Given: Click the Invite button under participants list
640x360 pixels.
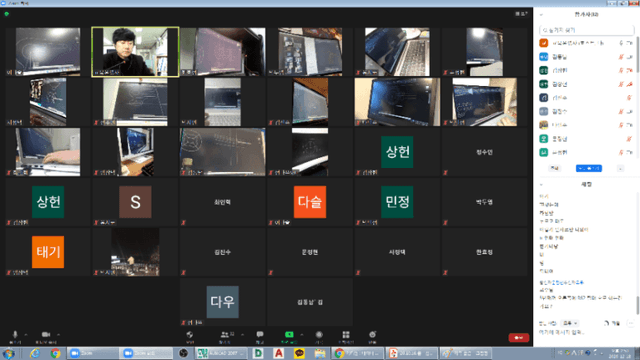Looking at the screenshot, I should coord(554,168).
